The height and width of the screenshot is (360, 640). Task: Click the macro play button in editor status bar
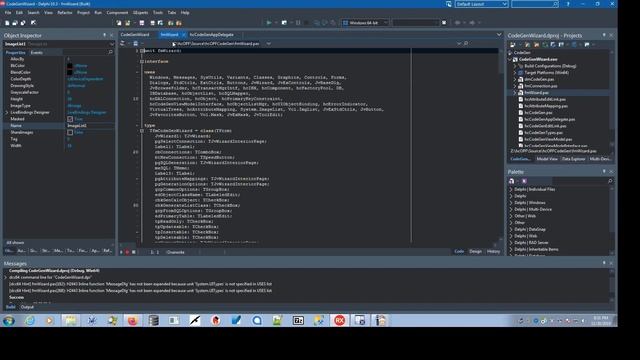point(121,252)
